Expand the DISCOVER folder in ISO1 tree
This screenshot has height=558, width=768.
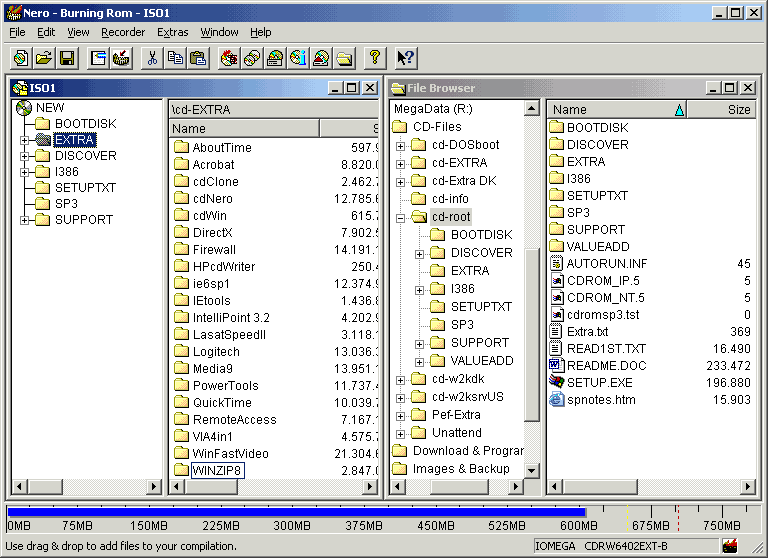pyautogui.click(x=24, y=156)
